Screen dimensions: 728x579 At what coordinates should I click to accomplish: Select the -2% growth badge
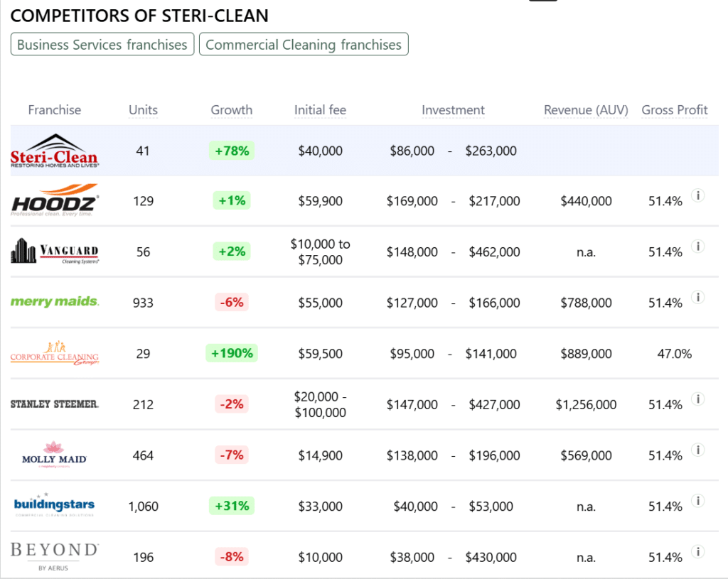coord(232,404)
